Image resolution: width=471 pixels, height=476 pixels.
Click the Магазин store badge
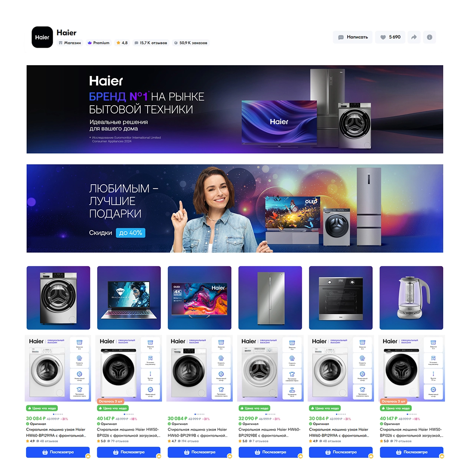click(70, 43)
